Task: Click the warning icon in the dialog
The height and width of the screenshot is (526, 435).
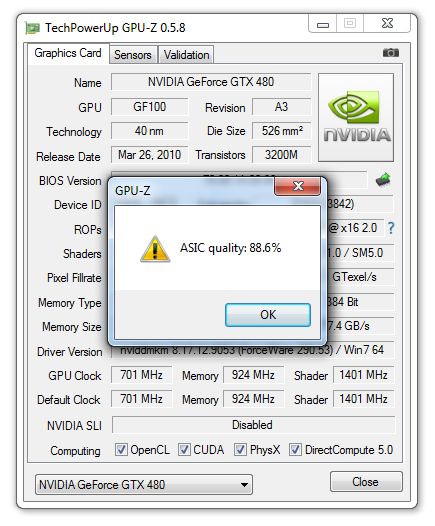Action: point(155,249)
